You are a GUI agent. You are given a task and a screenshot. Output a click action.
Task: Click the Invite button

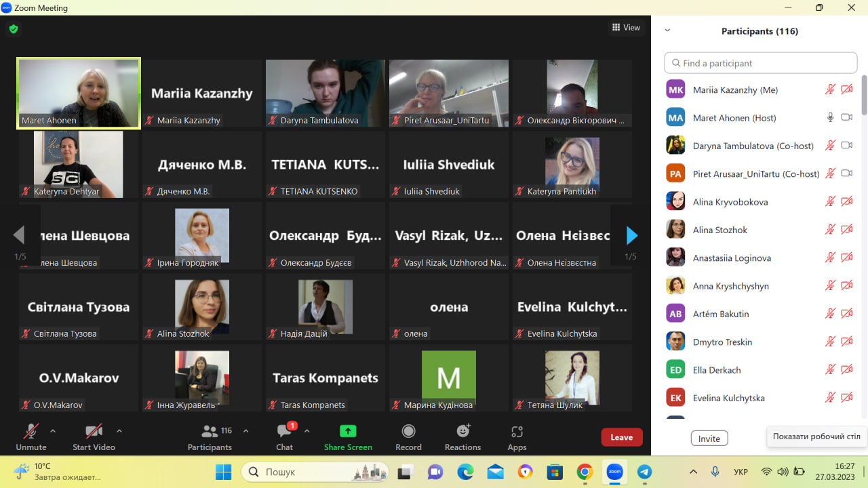click(709, 439)
